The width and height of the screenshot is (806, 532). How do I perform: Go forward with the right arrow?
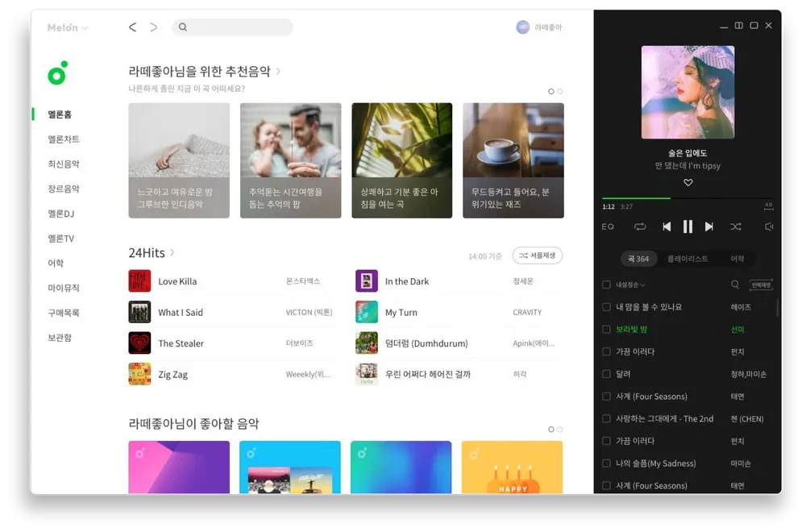click(x=153, y=27)
